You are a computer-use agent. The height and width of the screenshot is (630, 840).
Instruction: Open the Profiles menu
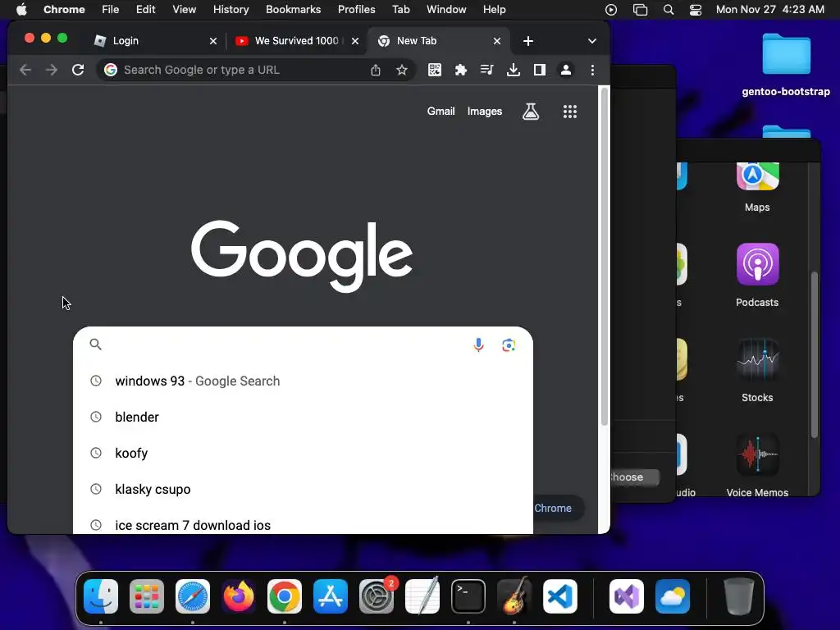356,10
